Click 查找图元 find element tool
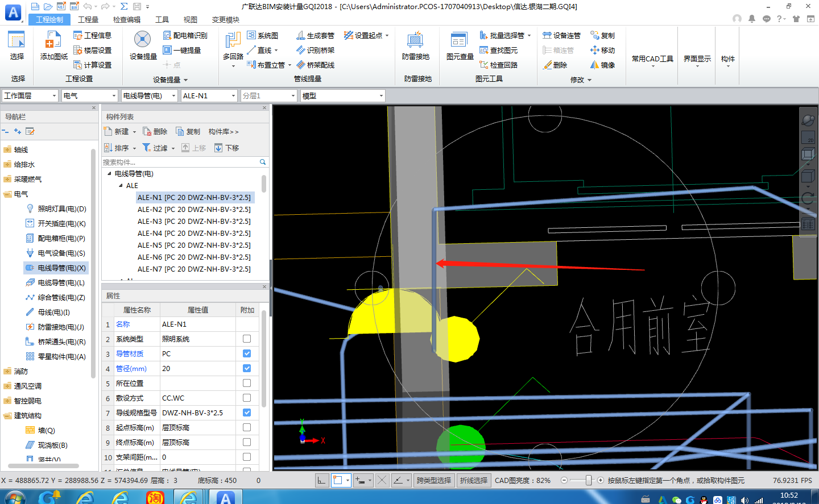819x504 pixels. [498, 50]
